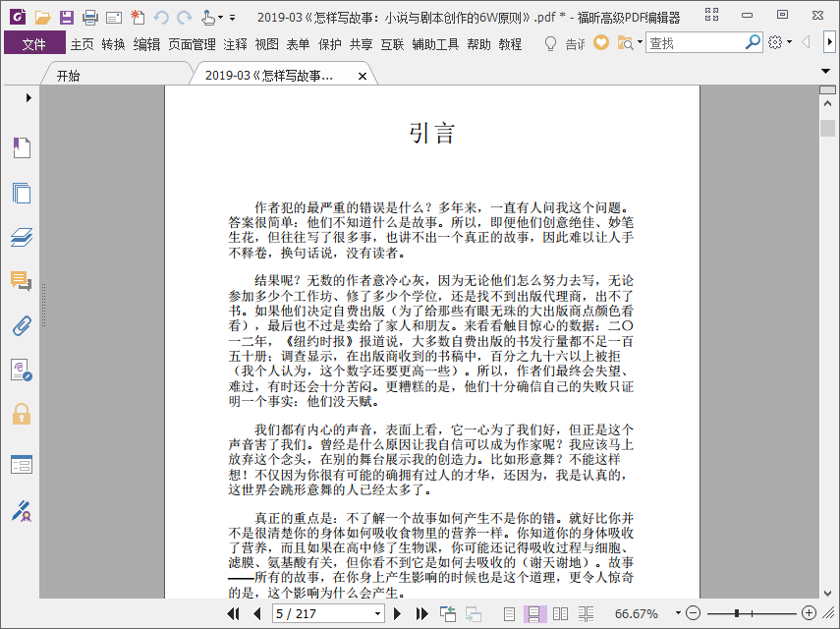Switch to the 编辑 ribbon tab
This screenshot has height=629, width=840.
146,44
